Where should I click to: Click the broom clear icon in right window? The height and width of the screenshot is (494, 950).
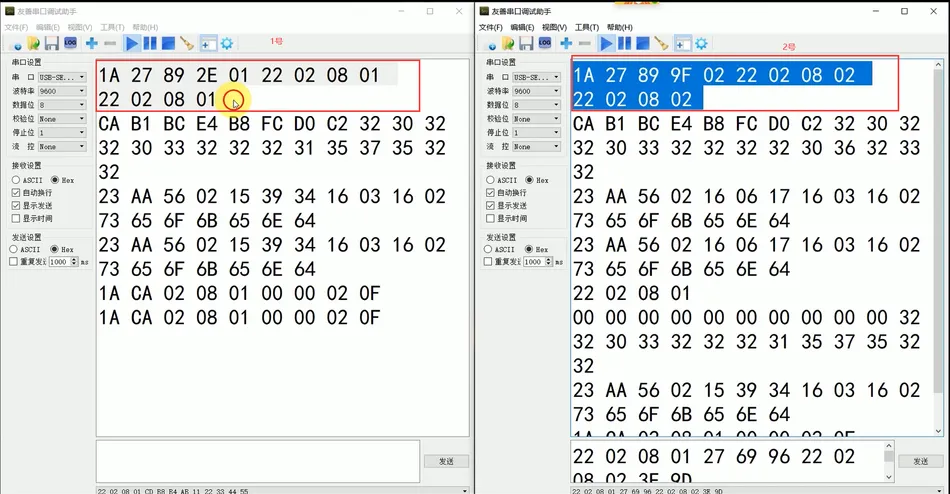[x=662, y=43]
